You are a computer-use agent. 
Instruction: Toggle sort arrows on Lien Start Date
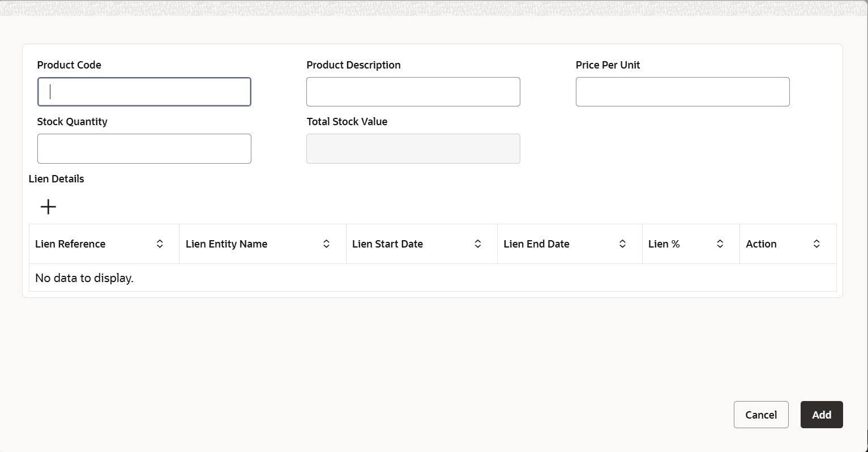(478, 244)
